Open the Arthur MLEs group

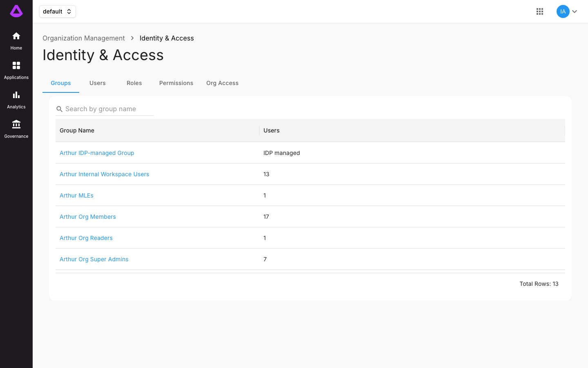pyautogui.click(x=76, y=195)
